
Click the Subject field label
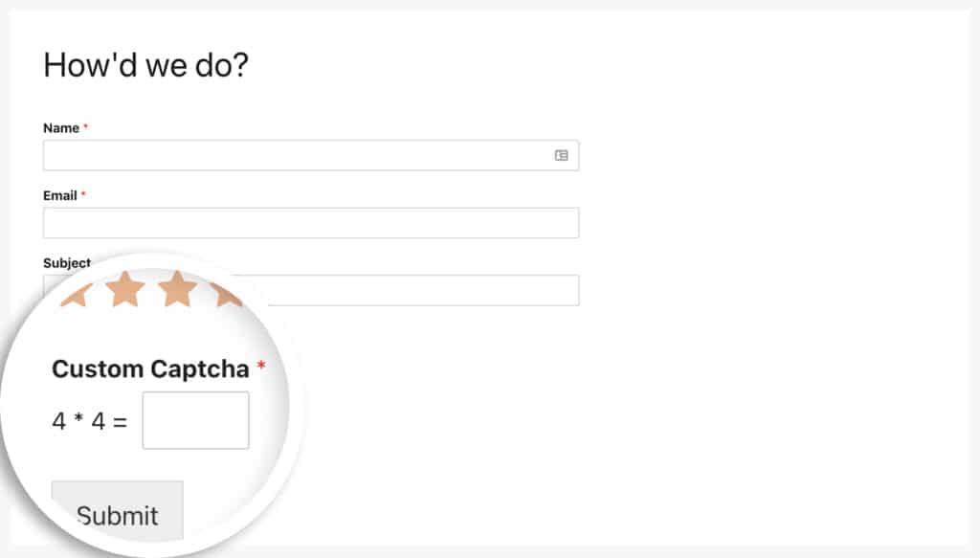67,263
